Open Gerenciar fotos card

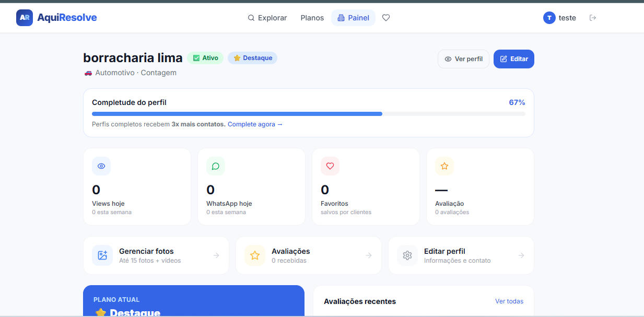[x=156, y=255]
